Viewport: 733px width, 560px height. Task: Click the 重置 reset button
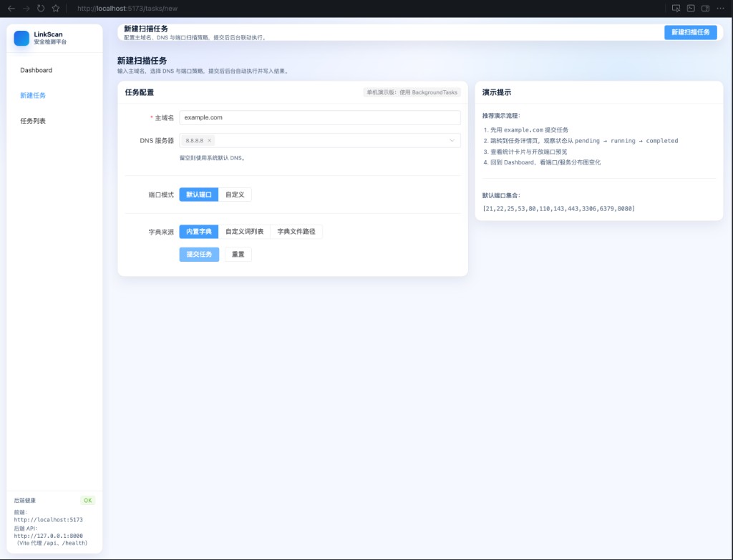pyautogui.click(x=238, y=255)
